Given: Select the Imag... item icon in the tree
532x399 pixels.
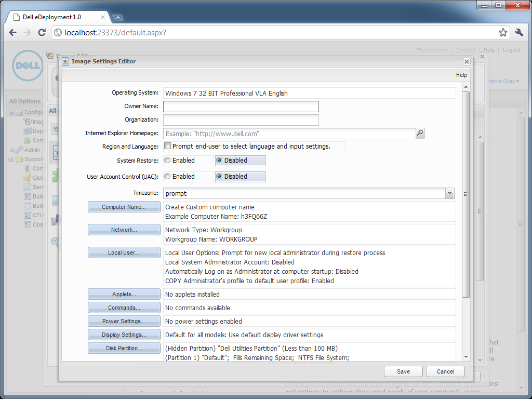Looking at the screenshot, I should pyautogui.click(x=28, y=122).
